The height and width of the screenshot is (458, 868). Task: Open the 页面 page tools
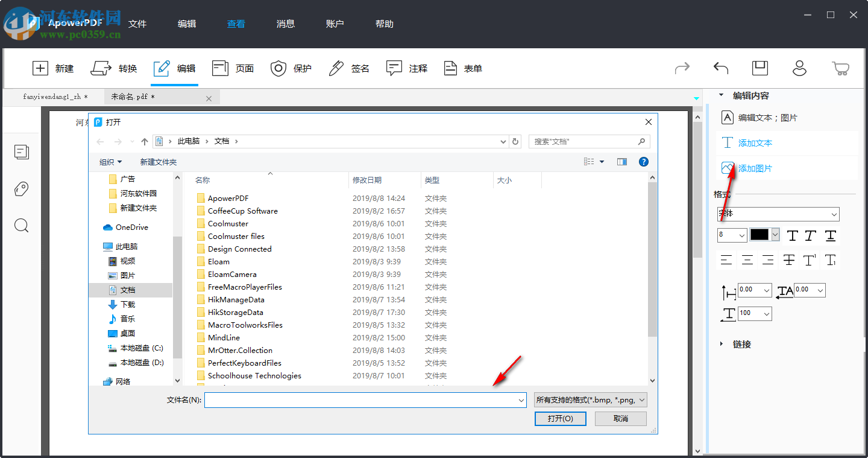(234, 68)
